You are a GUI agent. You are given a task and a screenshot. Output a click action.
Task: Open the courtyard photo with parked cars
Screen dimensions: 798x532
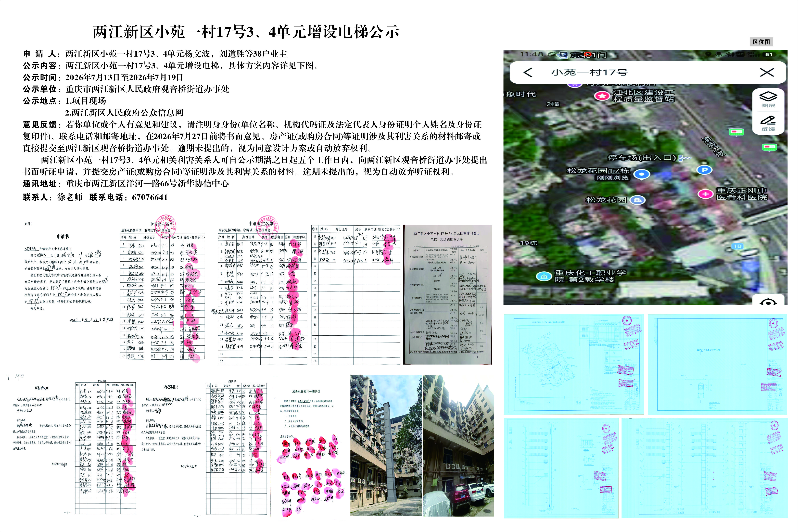pyautogui.click(x=458, y=446)
